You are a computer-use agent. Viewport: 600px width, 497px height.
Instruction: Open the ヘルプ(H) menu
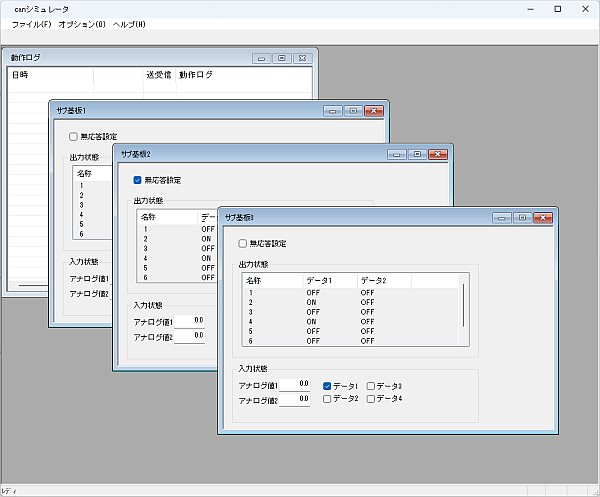pyautogui.click(x=129, y=24)
